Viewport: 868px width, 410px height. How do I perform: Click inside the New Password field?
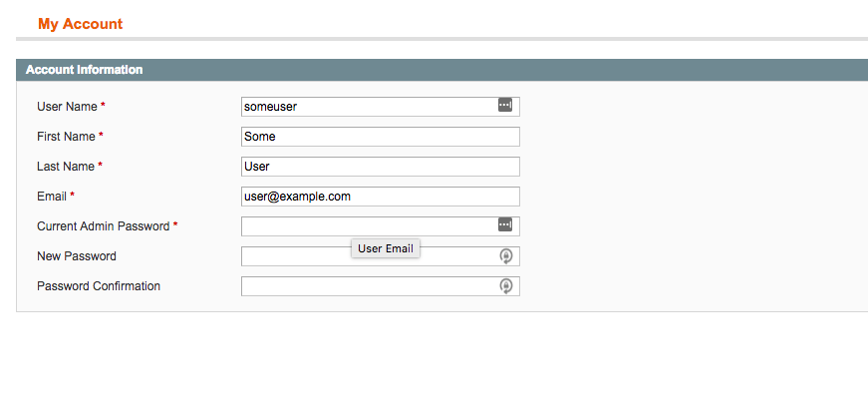(x=381, y=256)
